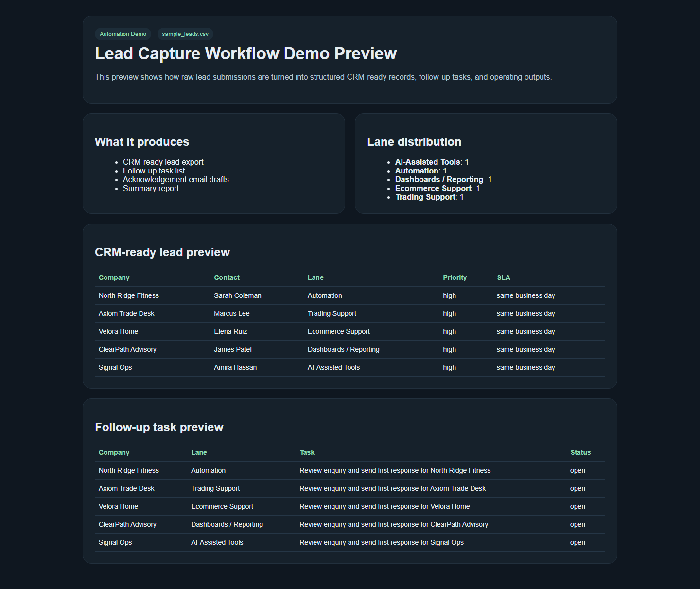Image resolution: width=700 pixels, height=589 pixels.
Task: Click the Summary report entry
Action: pyautogui.click(x=151, y=188)
